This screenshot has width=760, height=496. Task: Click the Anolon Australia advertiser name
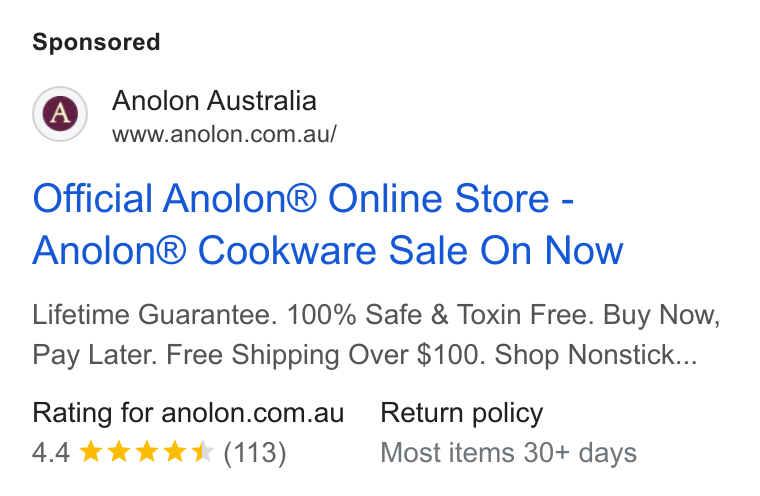(x=214, y=101)
